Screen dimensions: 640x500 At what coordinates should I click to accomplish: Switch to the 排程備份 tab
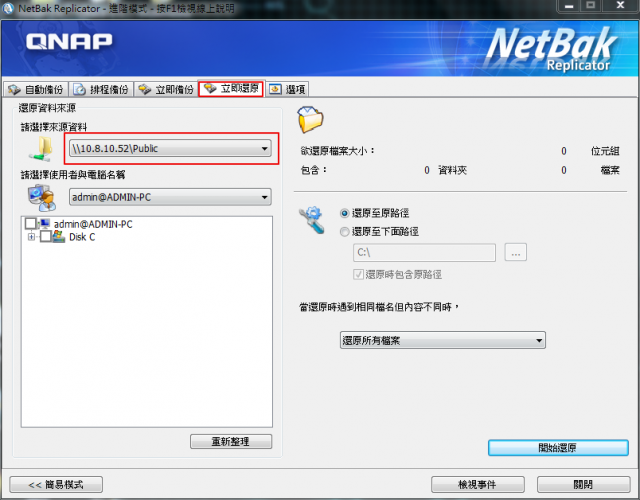point(101,89)
